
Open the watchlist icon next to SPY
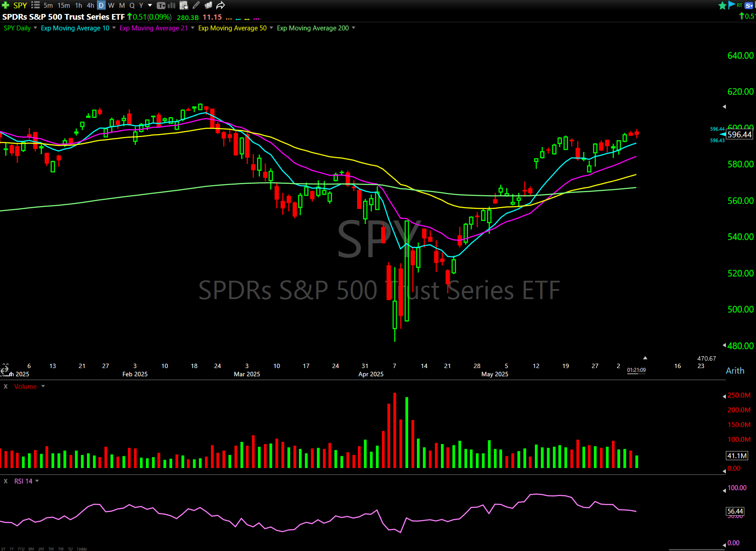(x=35, y=5)
